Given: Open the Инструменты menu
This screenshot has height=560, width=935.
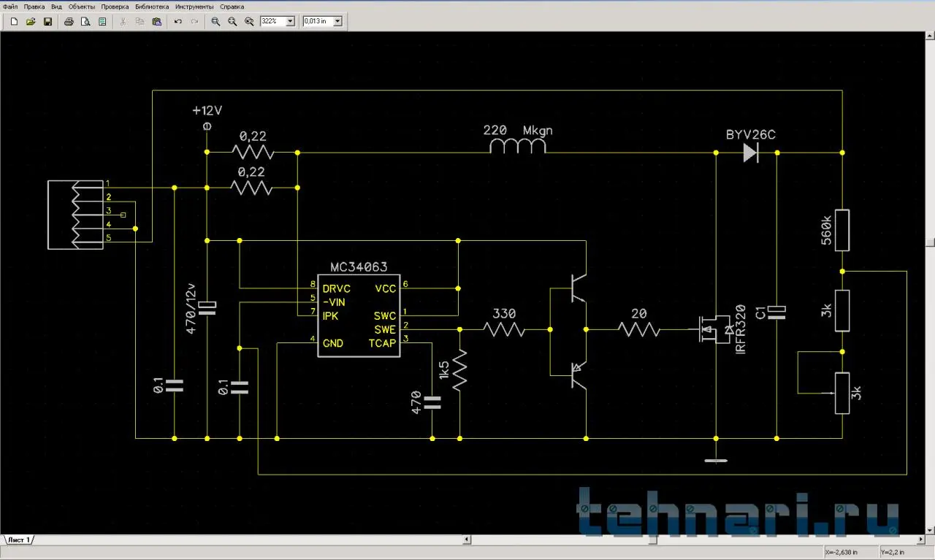Looking at the screenshot, I should coord(194,6).
